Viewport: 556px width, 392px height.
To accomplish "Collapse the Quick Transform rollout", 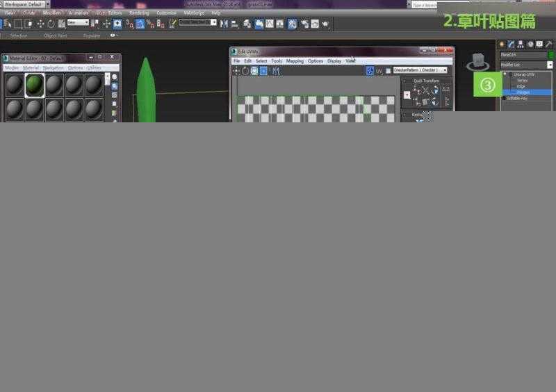I will click(x=426, y=81).
